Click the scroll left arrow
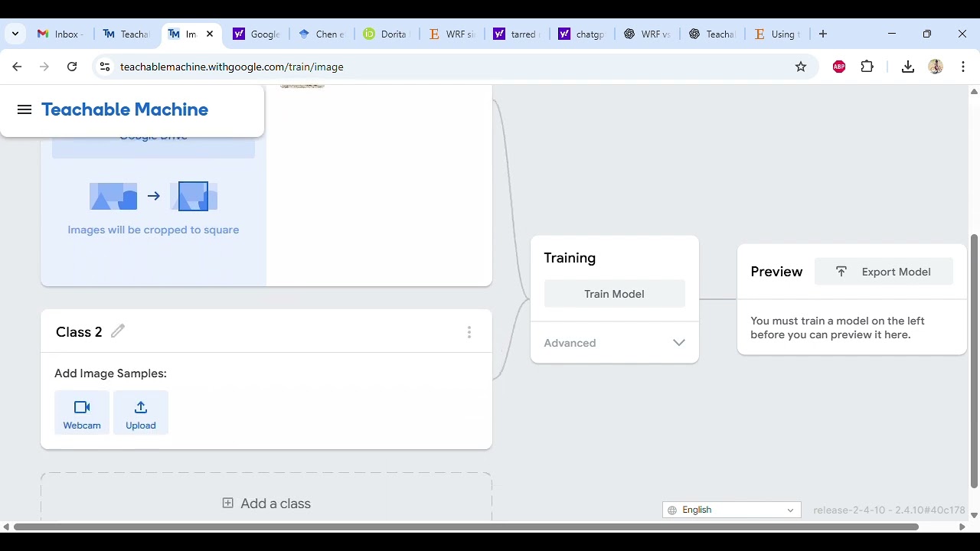The image size is (980, 551). 6,527
